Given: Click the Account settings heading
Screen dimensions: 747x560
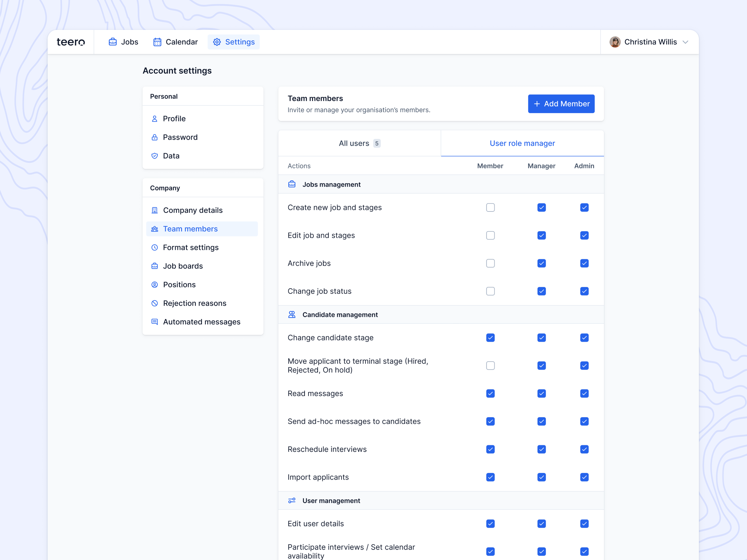Looking at the screenshot, I should pos(177,70).
